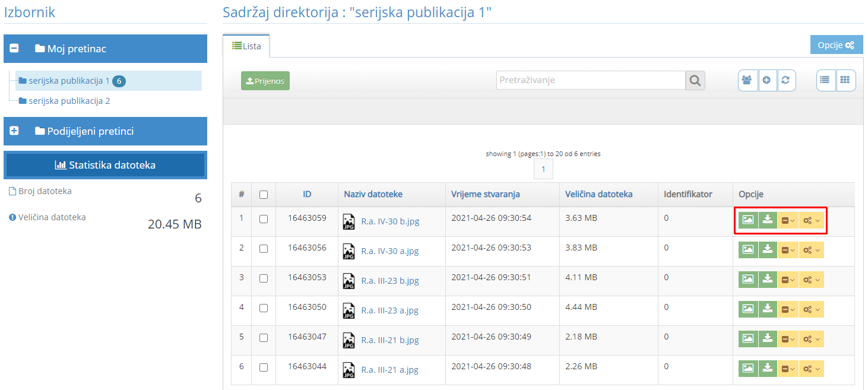Refresh the file list
Image resolution: width=868 pixels, height=390 pixels.
click(x=787, y=80)
